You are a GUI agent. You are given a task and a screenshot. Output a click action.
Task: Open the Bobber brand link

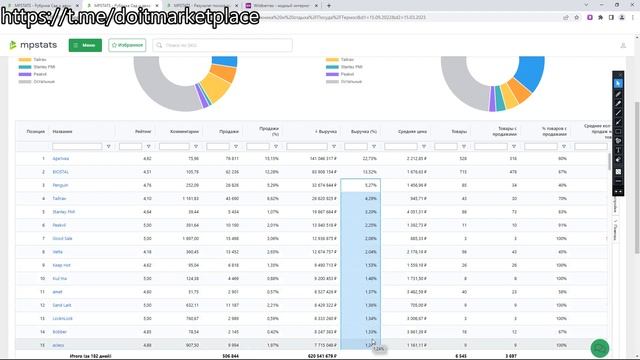(x=60, y=332)
